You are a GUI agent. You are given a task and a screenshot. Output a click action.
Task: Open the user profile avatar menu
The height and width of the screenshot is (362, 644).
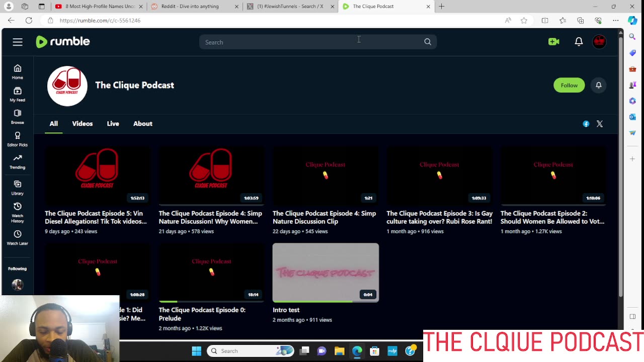(x=599, y=42)
